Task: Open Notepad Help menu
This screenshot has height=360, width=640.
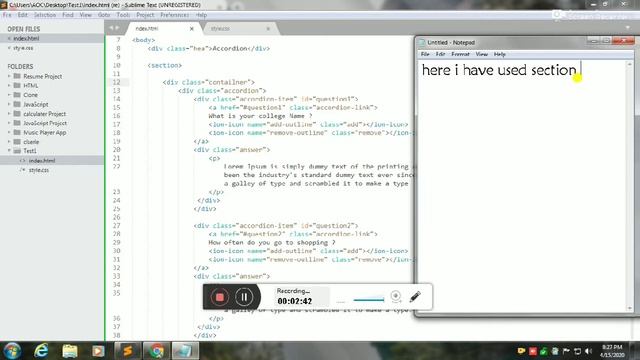Action: 500,54
